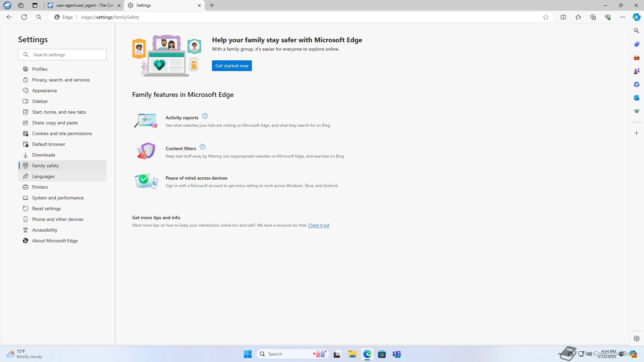The image size is (644, 362).
Task: Add this page to favorites star
Action: (546, 17)
